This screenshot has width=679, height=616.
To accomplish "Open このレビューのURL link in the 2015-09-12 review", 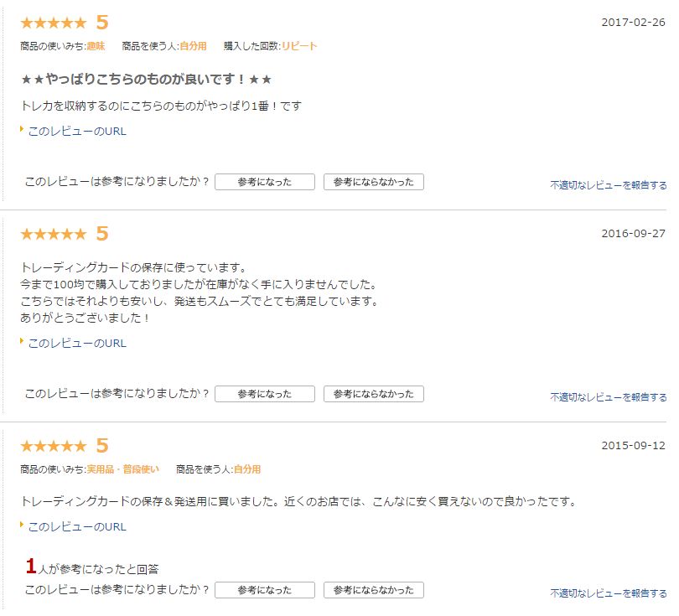I will pos(77,526).
